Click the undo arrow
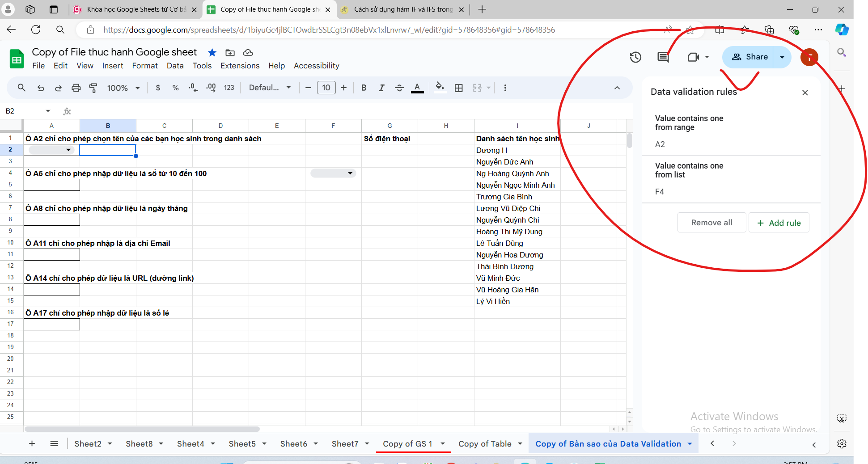 pyautogui.click(x=41, y=88)
